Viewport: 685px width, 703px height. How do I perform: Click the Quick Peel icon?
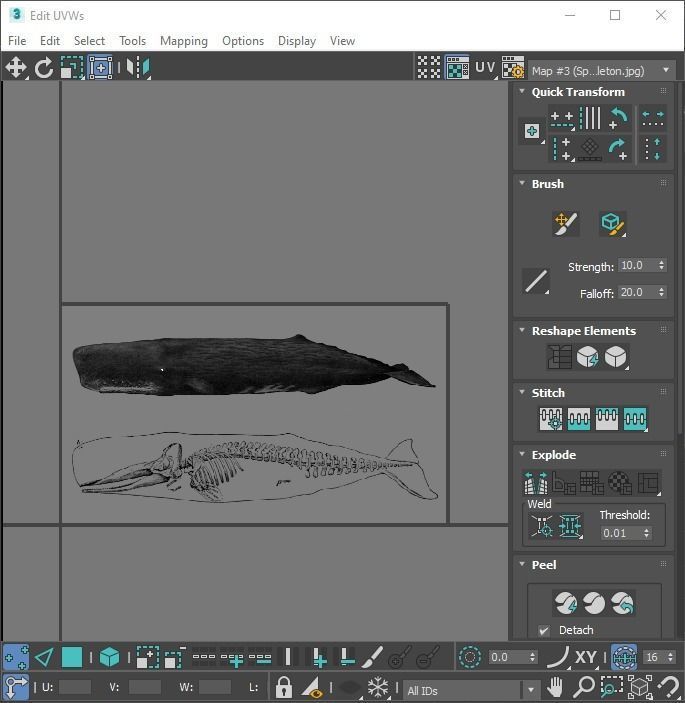tap(566, 603)
